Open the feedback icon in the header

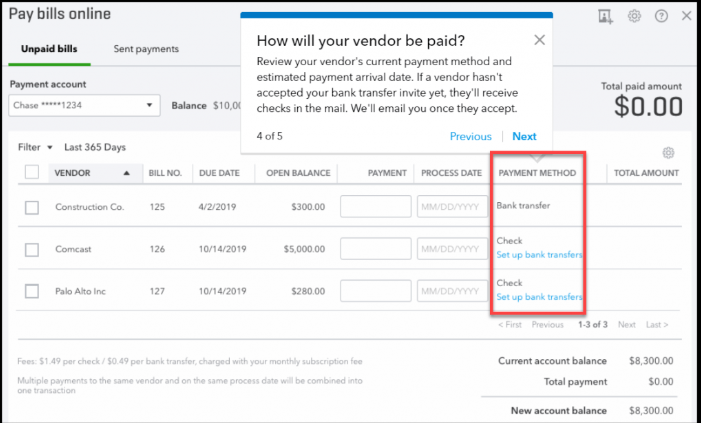(605, 17)
